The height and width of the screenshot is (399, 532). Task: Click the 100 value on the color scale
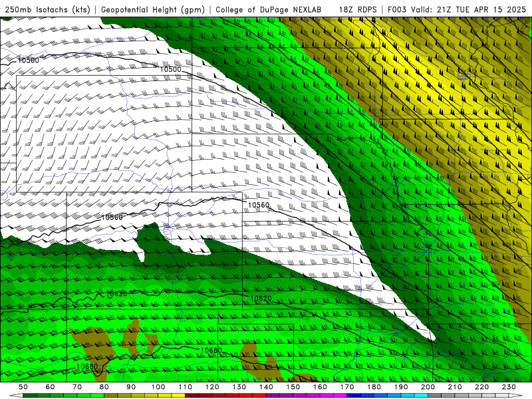coord(158,387)
